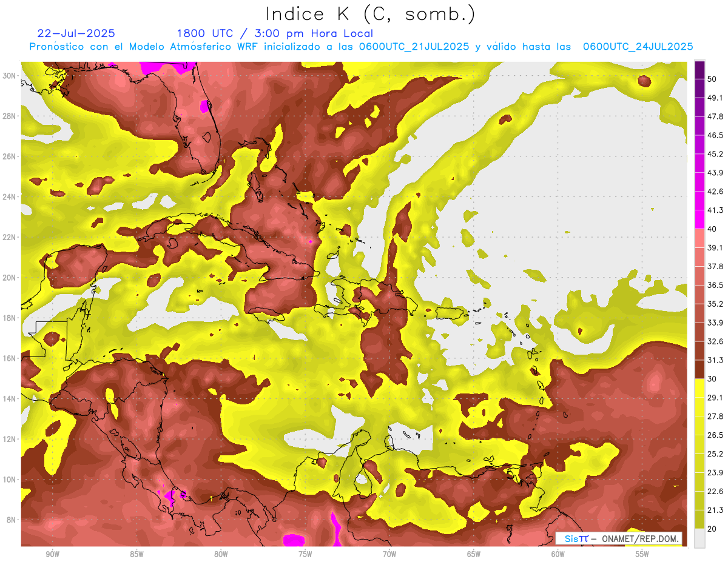Click the latitude label "24N"
Viewport: 728px width, 562px height.
coord(10,196)
